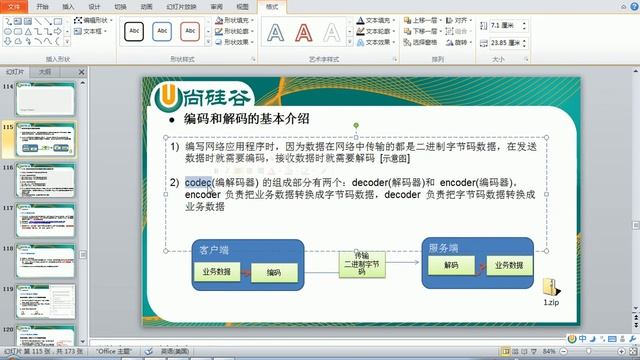The image size is (640, 360).
Task: Open 文本效果 (Text Effects) dropdown
Action: tap(376, 42)
